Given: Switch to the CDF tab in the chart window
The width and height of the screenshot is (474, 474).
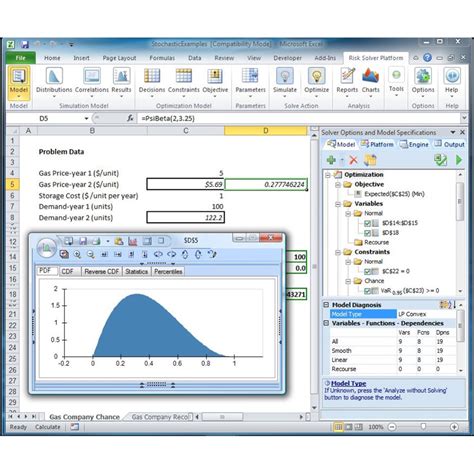Looking at the screenshot, I should tap(68, 271).
